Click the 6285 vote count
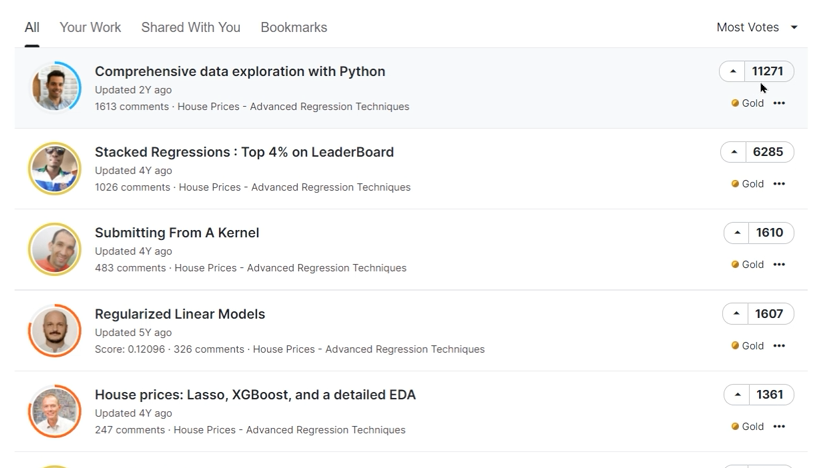 [768, 152]
